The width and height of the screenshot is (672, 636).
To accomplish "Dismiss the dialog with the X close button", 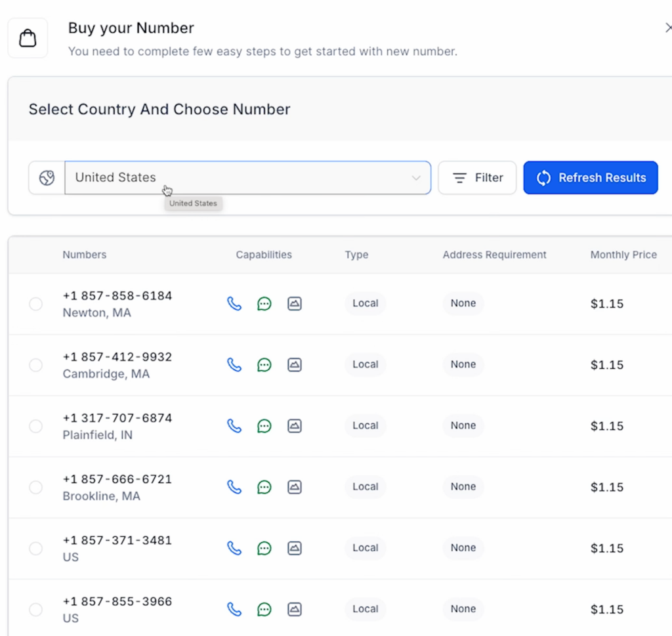I will [668, 28].
